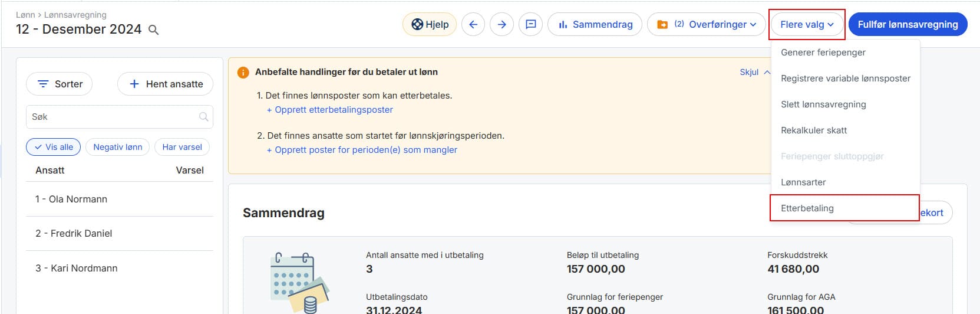980x314 pixels.
Task: Select employee Ola Normann in list
Action: pyautogui.click(x=71, y=199)
